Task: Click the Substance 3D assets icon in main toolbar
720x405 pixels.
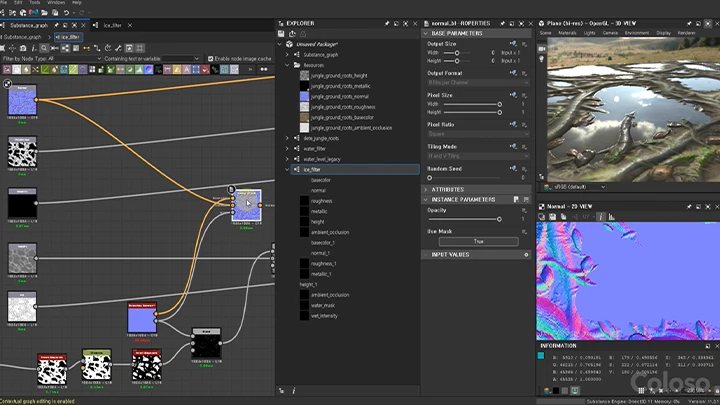Action: tap(33, 12)
